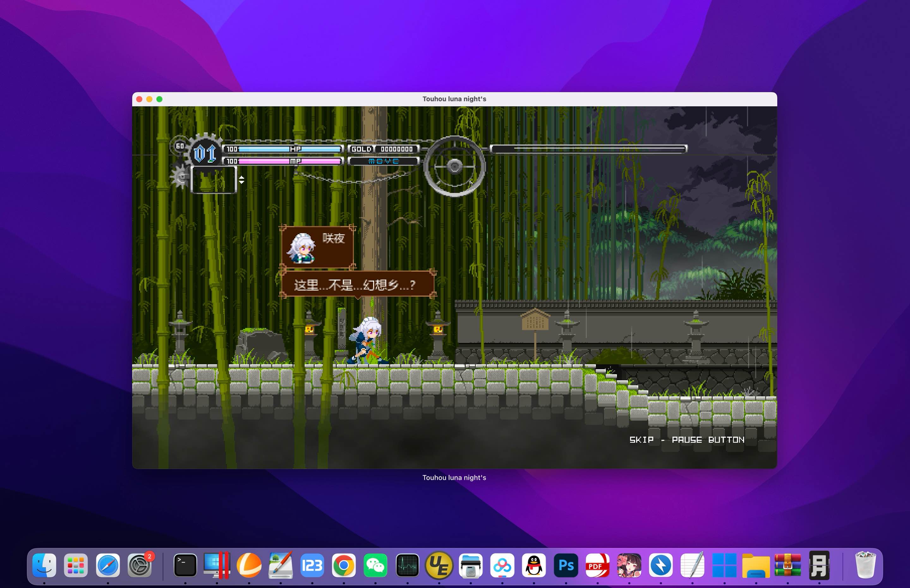910x588 pixels.
Task: Click the blue HP bar
Action: (x=283, y=149)
